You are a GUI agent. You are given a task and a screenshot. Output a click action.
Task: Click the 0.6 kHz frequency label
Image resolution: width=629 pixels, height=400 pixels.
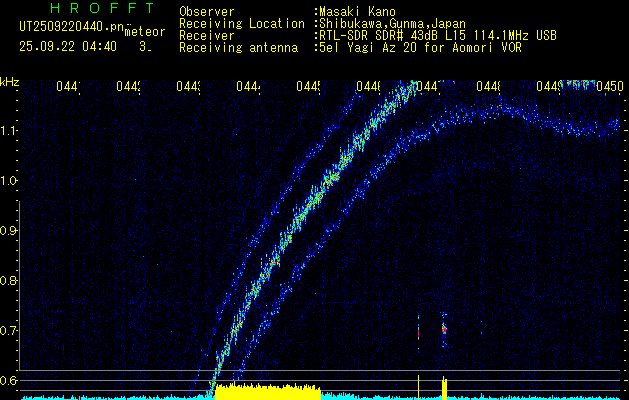[9, 380]
